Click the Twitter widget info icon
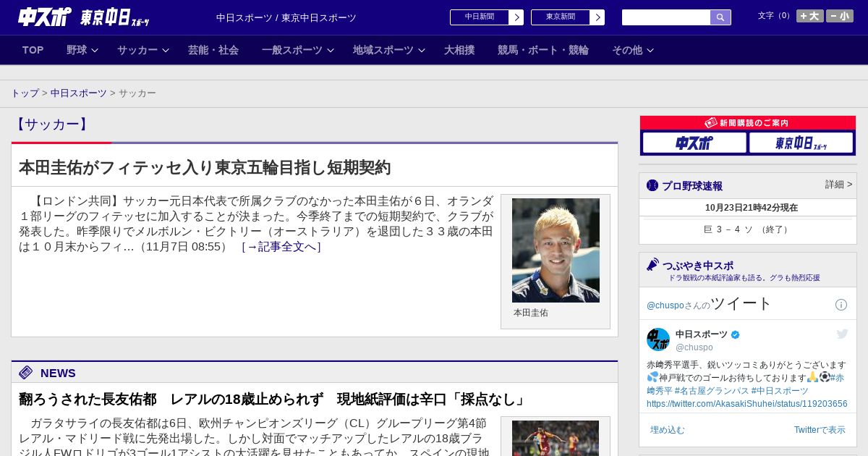 (x=841, y=305)
